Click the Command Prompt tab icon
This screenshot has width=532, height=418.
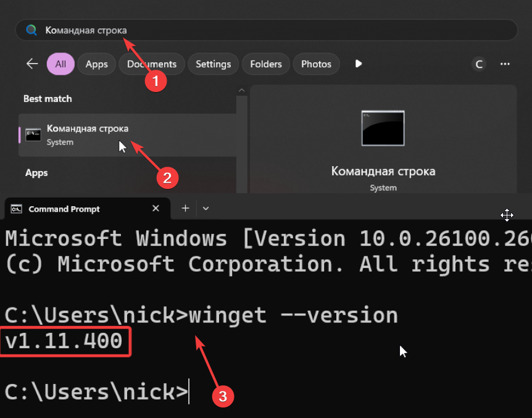tap(17, 209)
